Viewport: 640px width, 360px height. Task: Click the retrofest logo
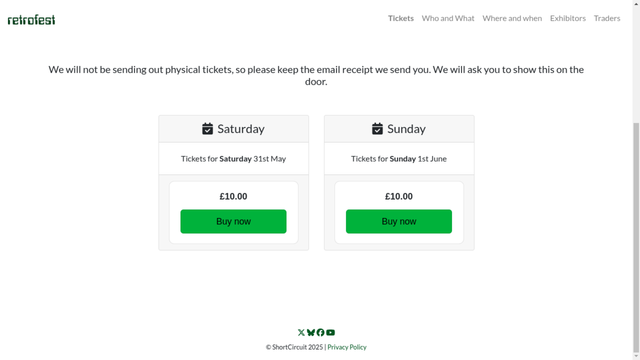[x=31, y=20]
